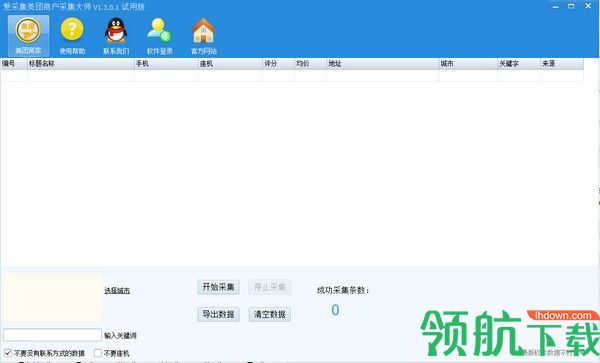Sort by the 编号 column header
Screen dimensions: 600x363
point(14,64)
